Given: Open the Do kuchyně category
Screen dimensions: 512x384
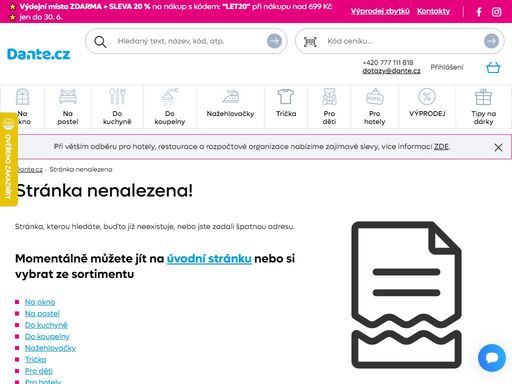Looking at the screenshot, I should pyautogui.click(x=117, y=107).
